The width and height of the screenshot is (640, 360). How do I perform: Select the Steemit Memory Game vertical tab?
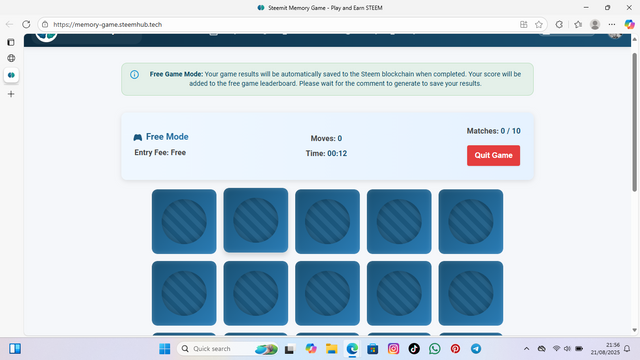click(11, 75)
